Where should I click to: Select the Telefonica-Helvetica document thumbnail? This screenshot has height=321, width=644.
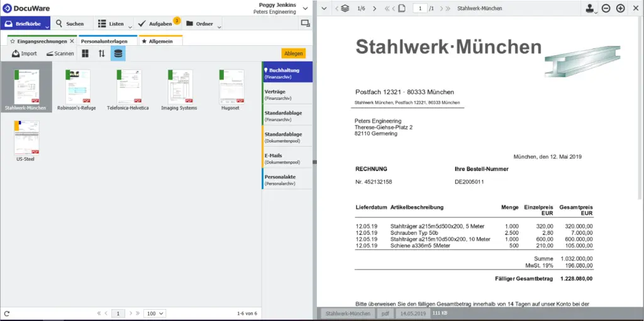pos(128,87)
